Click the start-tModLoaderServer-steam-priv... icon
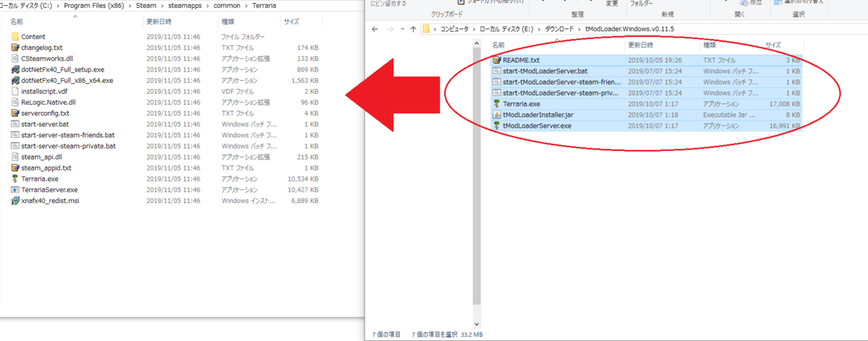 pyautogui.click(x=496, y=93)
